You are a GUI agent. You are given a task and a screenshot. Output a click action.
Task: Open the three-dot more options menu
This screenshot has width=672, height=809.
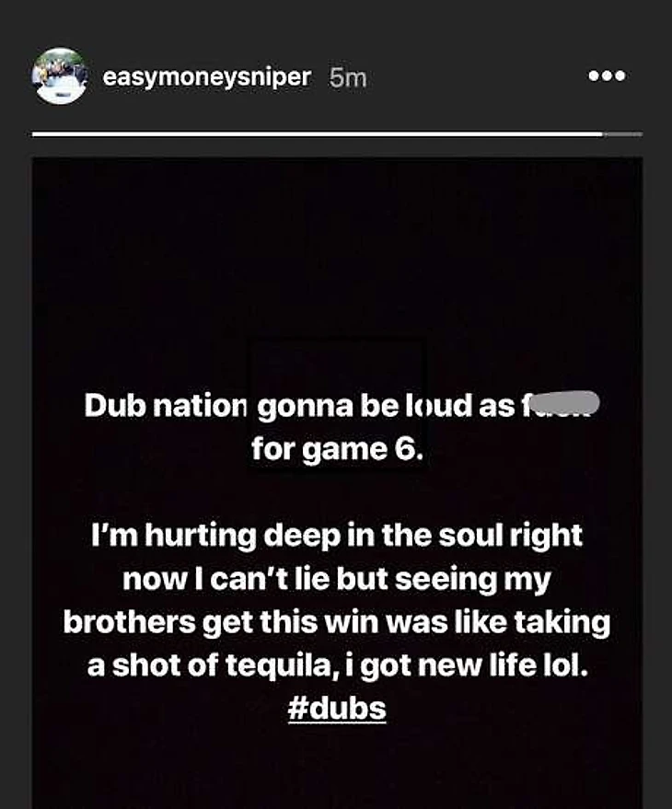[x=607, y=76]
